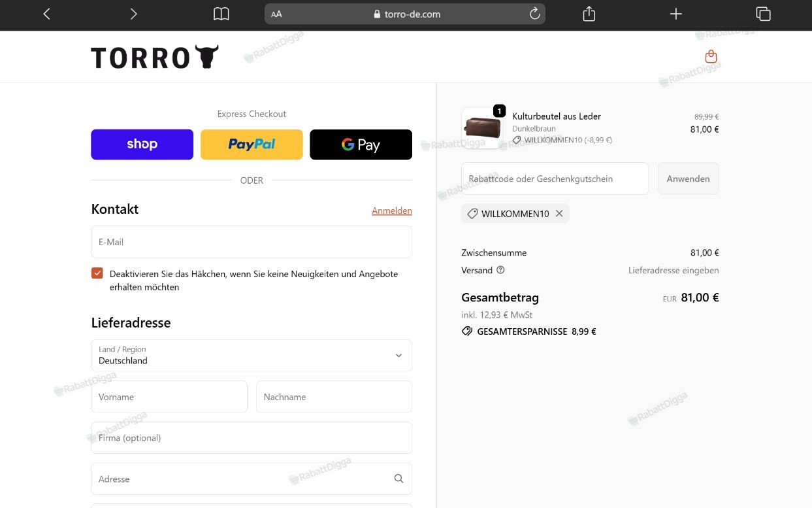Click the torro-de.com address bar

click(x=405, y=14)
